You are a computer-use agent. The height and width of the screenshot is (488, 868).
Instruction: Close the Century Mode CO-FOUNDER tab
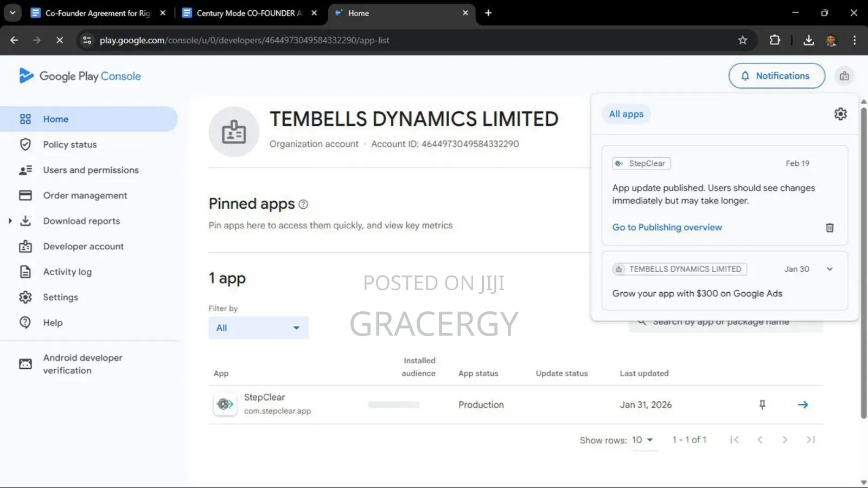click(314, 13)
